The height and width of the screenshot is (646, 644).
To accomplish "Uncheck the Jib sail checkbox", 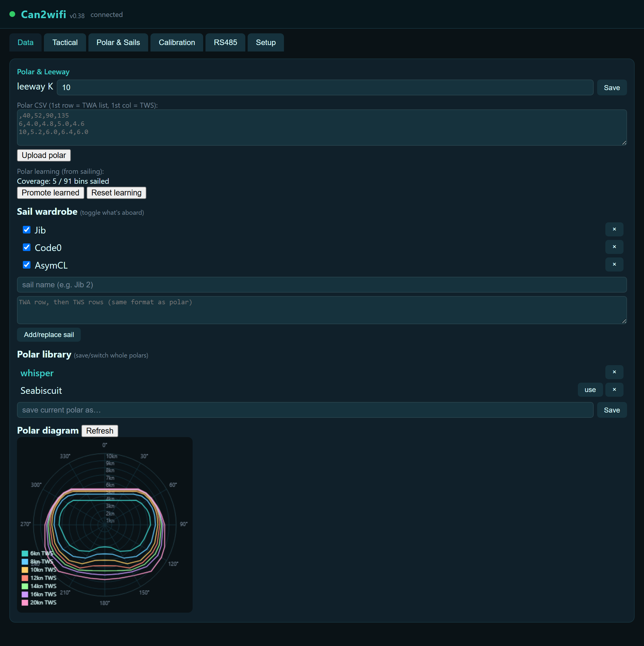I will (x=26, y=230).
